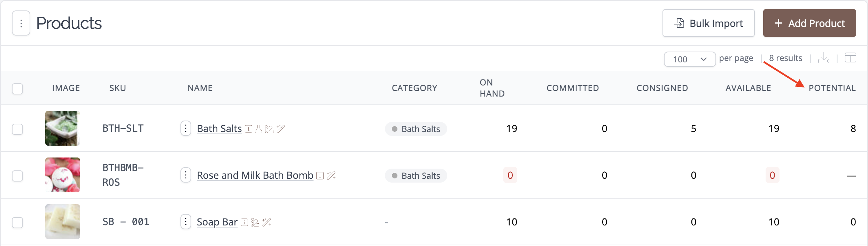The height and width of the screenshot is (246, 868).
Task: Open the column layout icon
Action: click(850, 58)
